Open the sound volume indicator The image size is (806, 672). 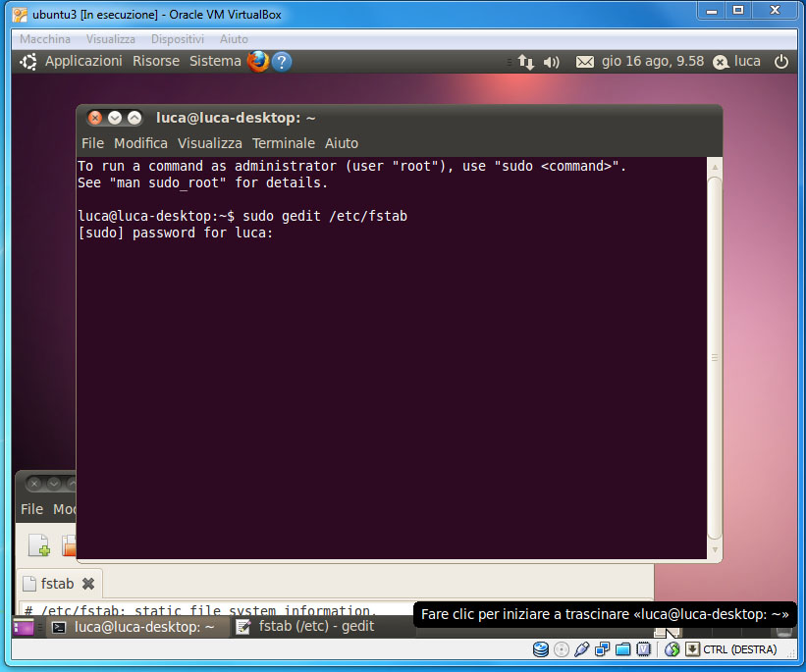[552, 62]
